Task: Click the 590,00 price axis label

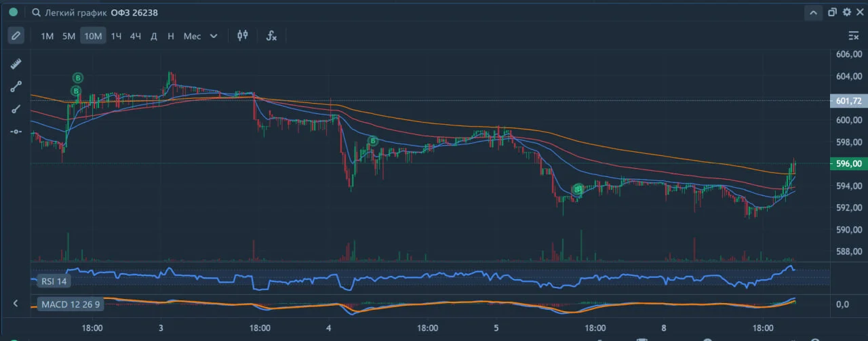Action: pos(848,229)
